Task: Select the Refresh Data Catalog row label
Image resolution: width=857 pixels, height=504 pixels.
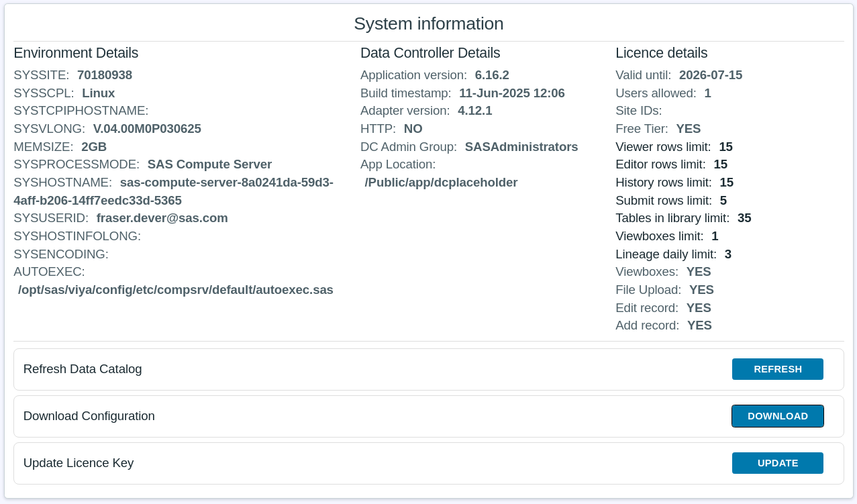Action: tap(83, 369)
